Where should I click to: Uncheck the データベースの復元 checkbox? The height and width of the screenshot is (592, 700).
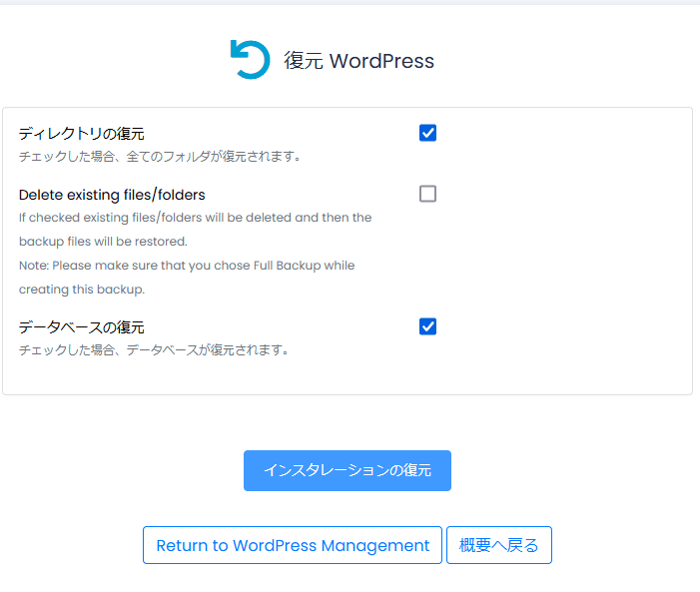click(x=427, y=326)
